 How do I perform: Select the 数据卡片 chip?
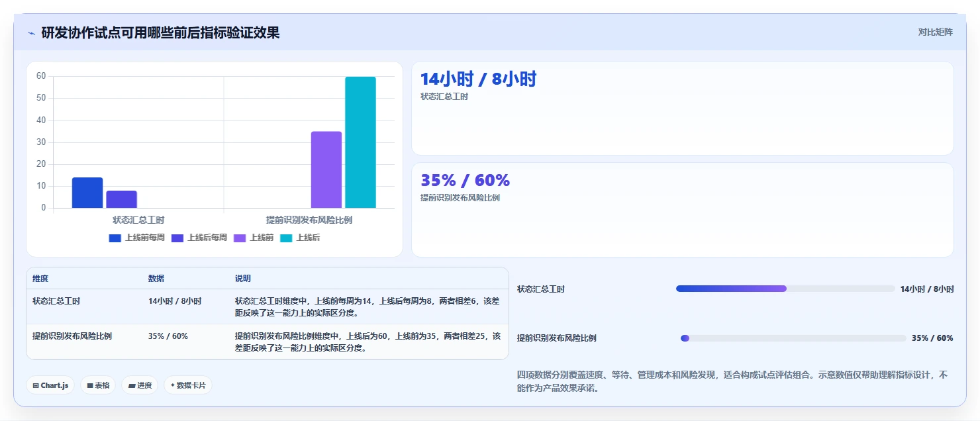click(188, 385)
